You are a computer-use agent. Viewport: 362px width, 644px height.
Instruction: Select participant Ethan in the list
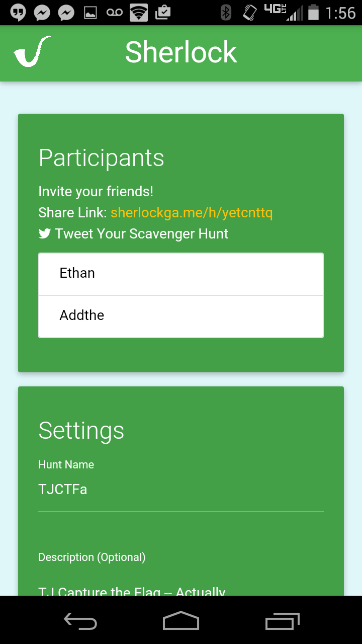[x=181, y=274]
